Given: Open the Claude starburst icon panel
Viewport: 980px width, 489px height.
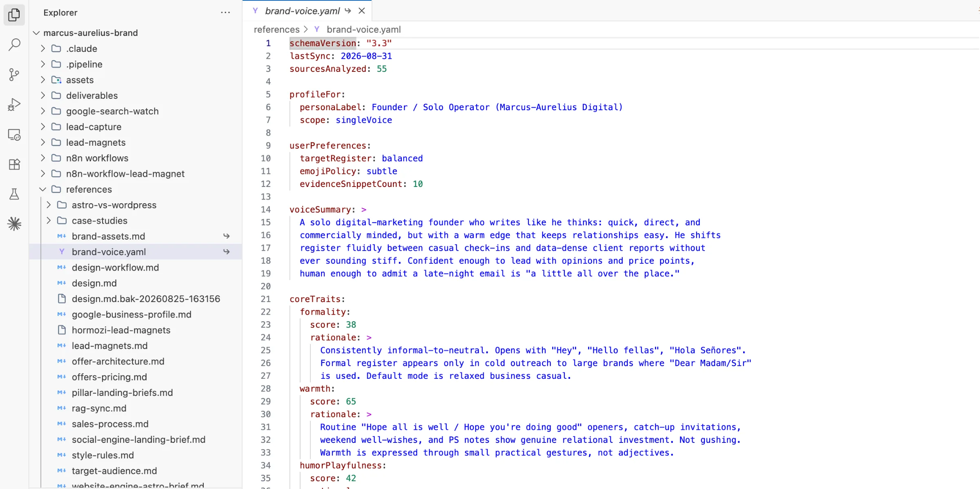Looking at the screenshot, I should tap(14, 224).
